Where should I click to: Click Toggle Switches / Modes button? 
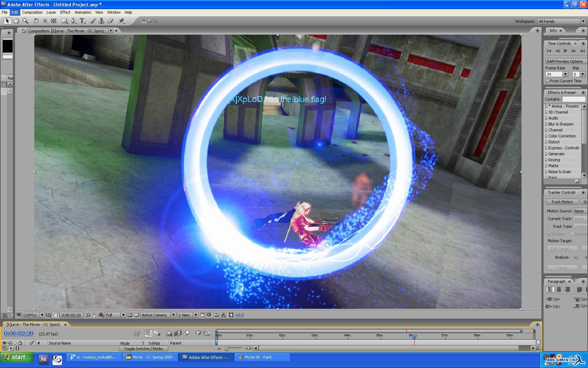pos(143,349)
